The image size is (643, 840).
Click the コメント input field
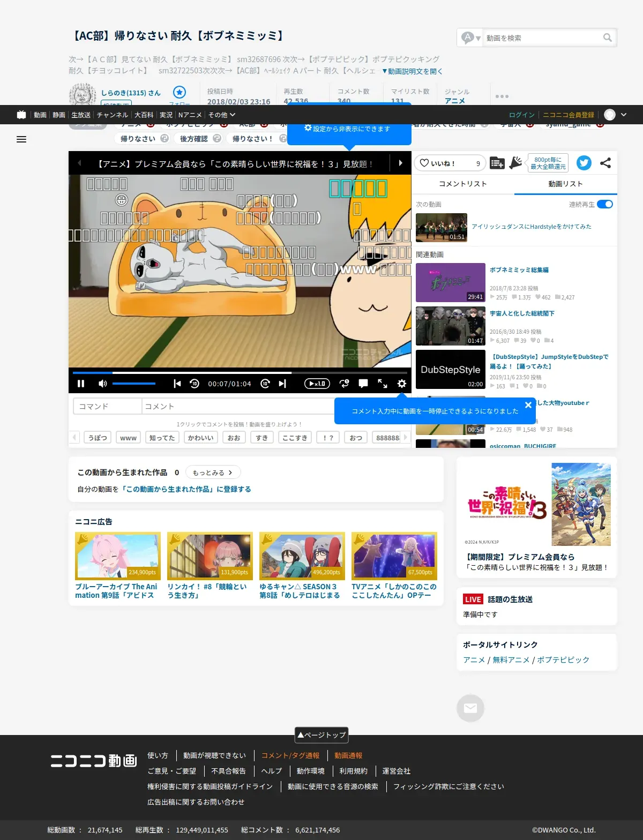pos(239,406)
